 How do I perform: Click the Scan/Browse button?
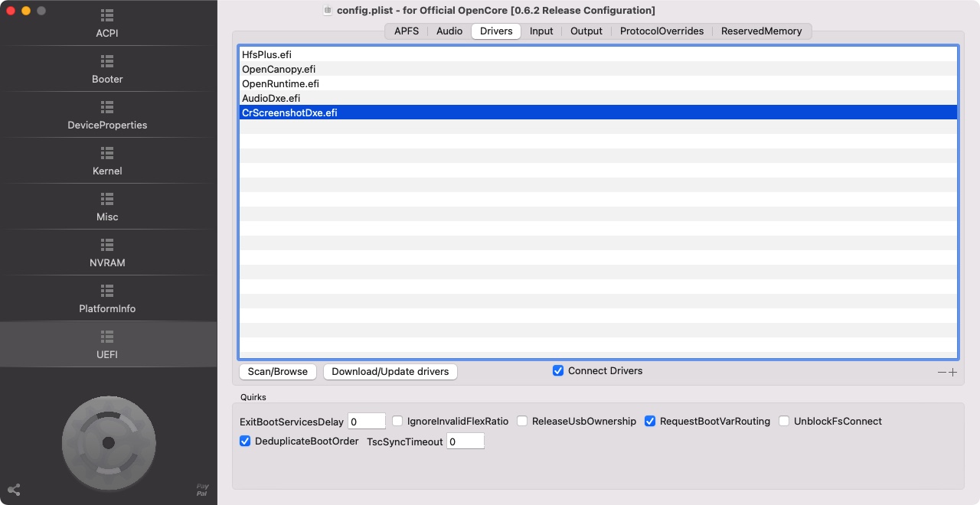(277, 372)
